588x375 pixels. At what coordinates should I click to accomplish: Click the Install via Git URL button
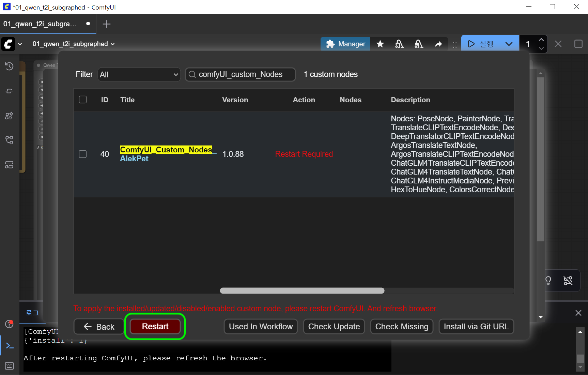476,327
